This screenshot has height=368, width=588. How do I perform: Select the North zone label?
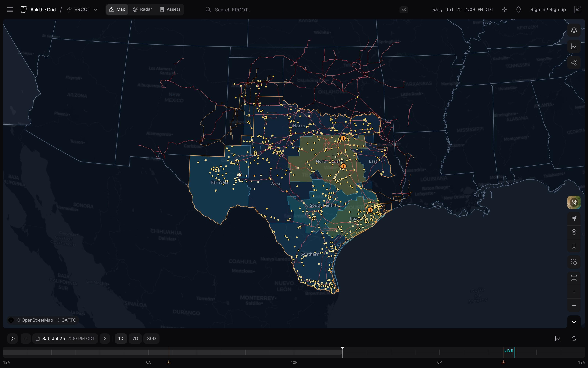click(x=299, y=126)
